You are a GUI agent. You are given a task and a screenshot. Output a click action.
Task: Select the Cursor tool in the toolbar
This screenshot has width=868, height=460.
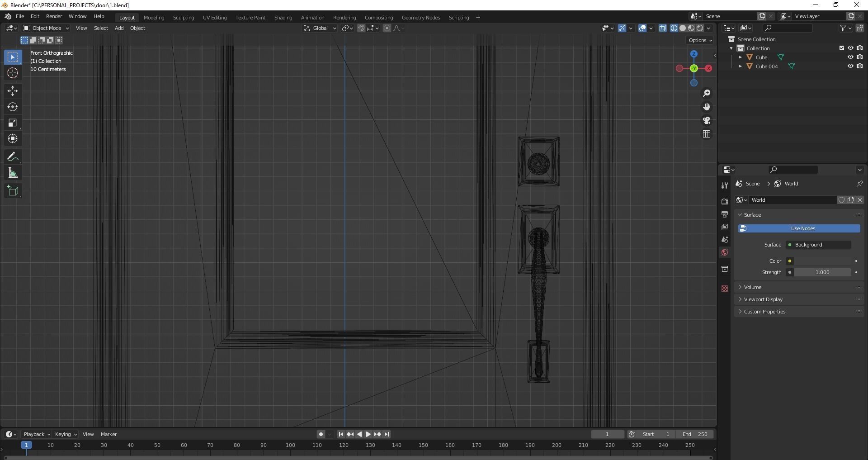click(13, 73)
